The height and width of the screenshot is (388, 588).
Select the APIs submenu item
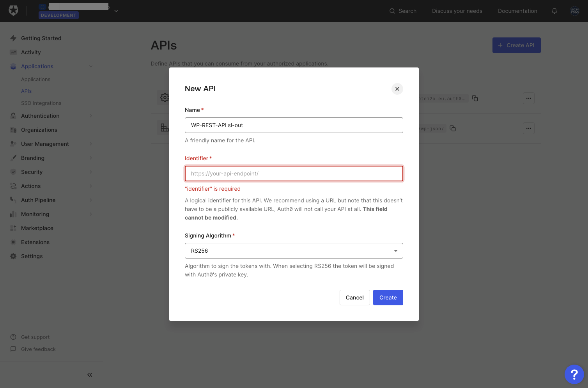click(x=27, y=91)
